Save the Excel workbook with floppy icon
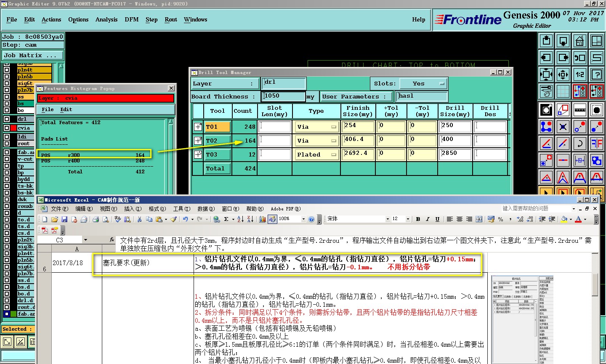Image resolution: width=606 pixels, height=364 pixels. [x=64, y=219]
